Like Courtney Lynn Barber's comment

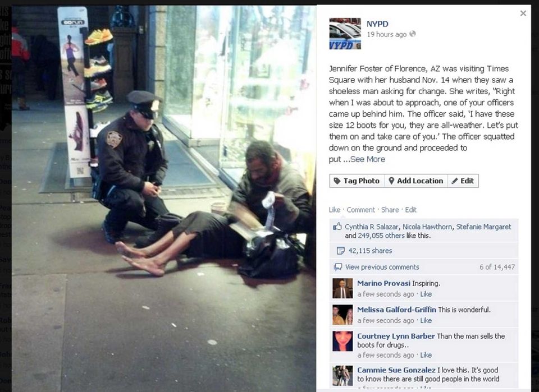(x=426, y=355)
